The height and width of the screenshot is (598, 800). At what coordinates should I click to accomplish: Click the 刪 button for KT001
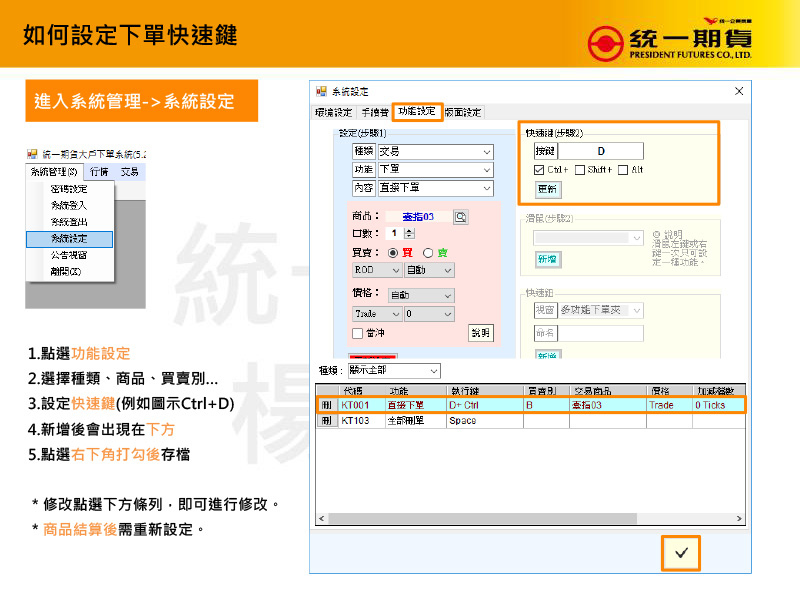(327, 405)
